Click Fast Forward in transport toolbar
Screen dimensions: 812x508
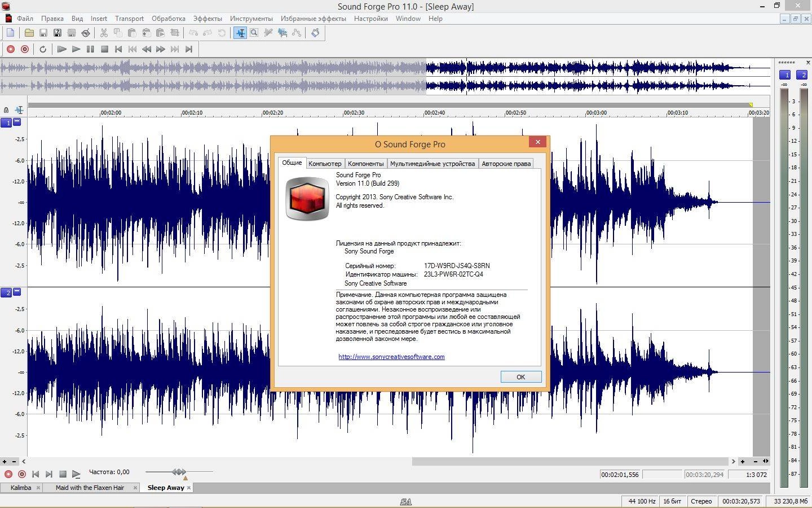click(161, 49)
